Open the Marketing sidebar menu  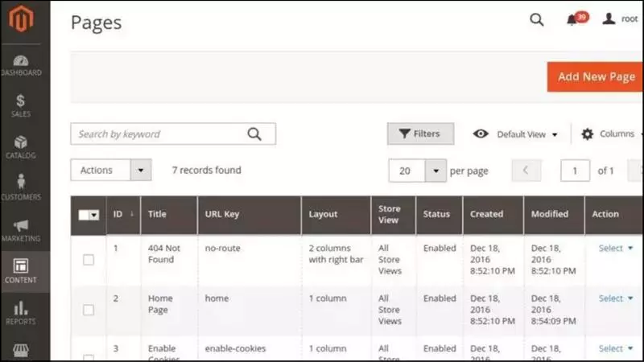click(x=21, y=231)
